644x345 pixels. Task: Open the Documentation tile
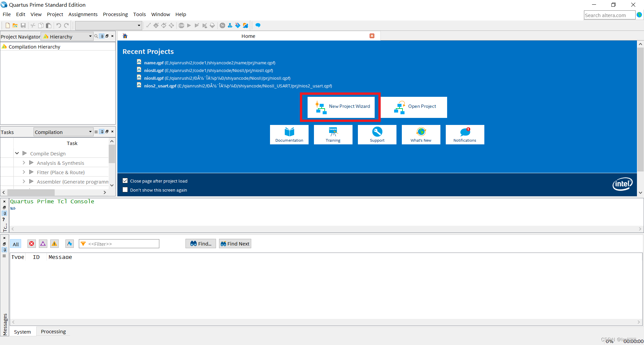289,135
